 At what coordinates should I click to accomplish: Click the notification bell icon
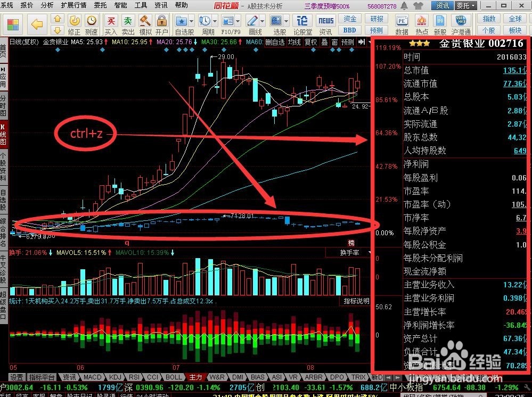[404, 6]
